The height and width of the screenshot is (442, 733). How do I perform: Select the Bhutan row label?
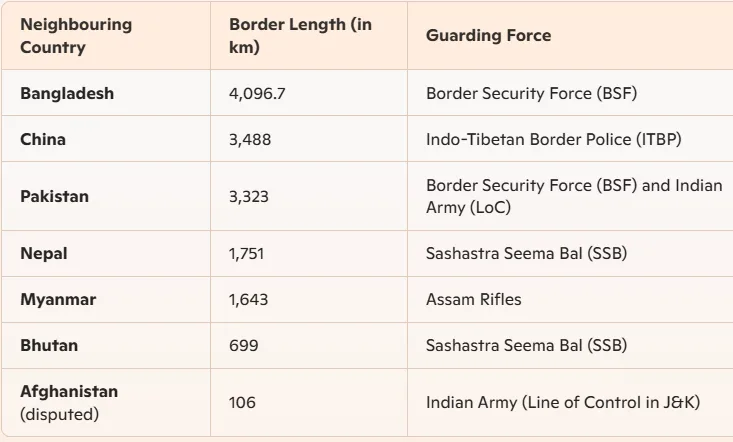click(x=49, y=345)
